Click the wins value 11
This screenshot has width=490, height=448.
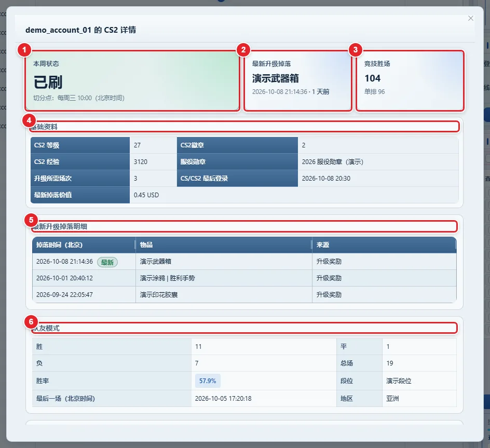(x=198, y=346)
